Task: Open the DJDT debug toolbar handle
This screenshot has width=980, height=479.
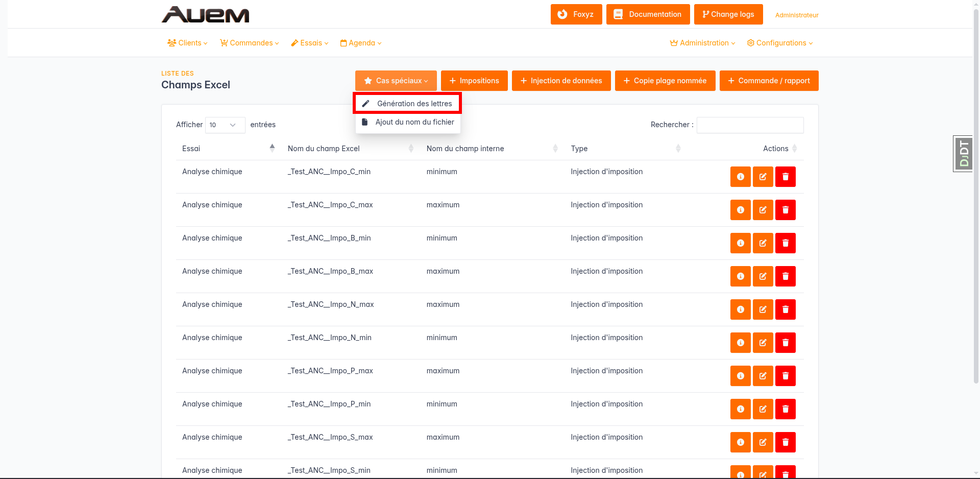Action: [x=963, y=154]
